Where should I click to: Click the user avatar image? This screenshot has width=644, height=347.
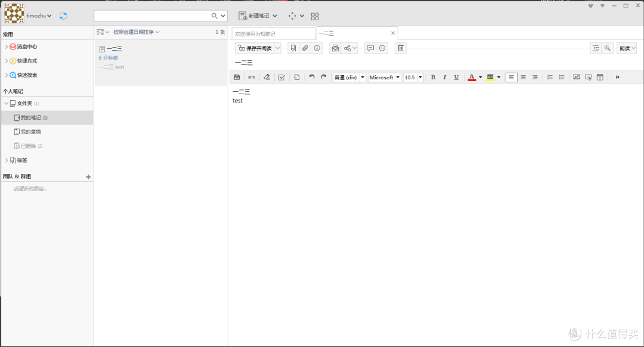coord(14,13)
